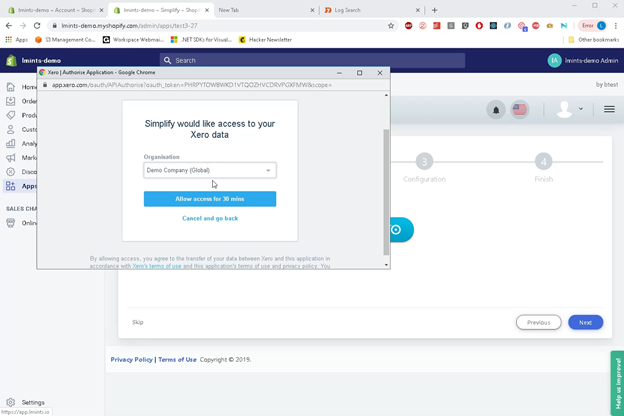Open the Hacker Newsletter bookmark

pos(265,40)
